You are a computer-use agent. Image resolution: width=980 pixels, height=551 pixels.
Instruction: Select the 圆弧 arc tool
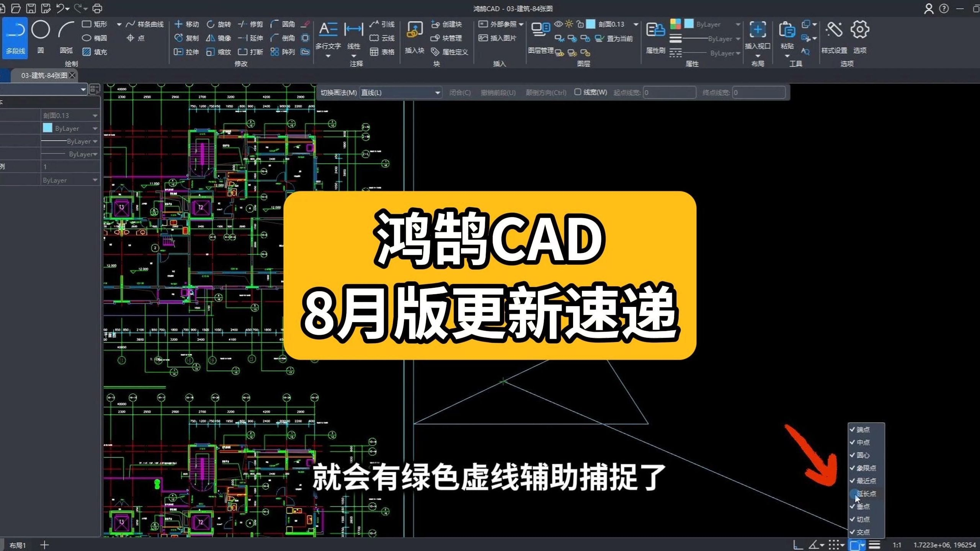pyautogui.click(x=66, y=37)
